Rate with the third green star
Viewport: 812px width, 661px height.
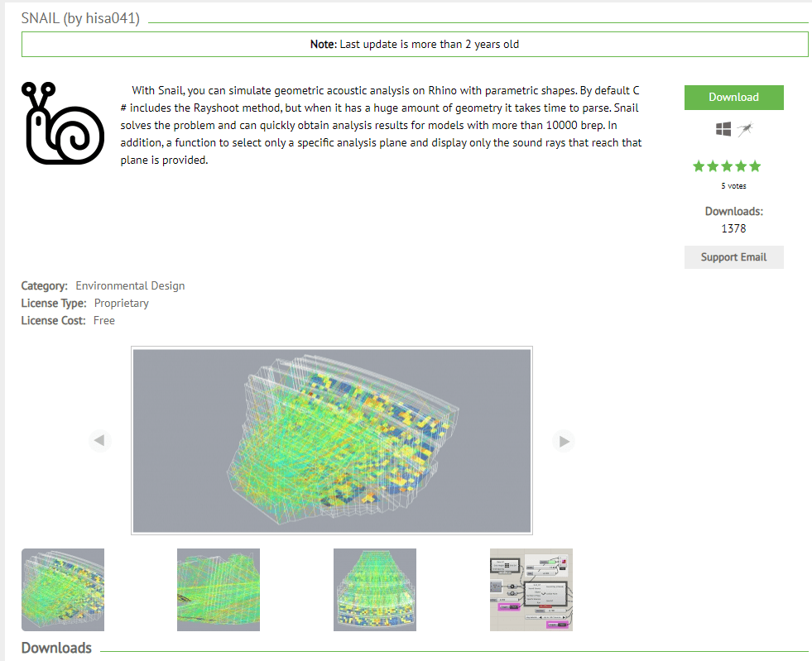pyautogui.click(x=727, y=166)
